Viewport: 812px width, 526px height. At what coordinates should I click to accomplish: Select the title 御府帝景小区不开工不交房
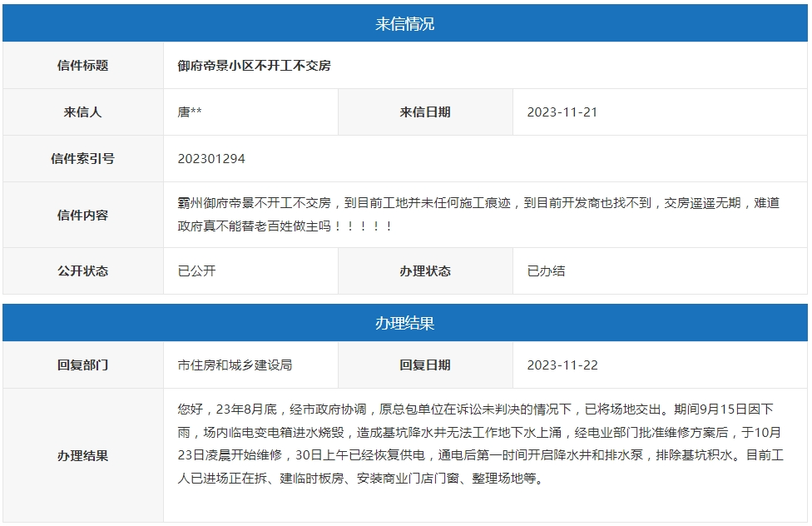pos(254,66)
